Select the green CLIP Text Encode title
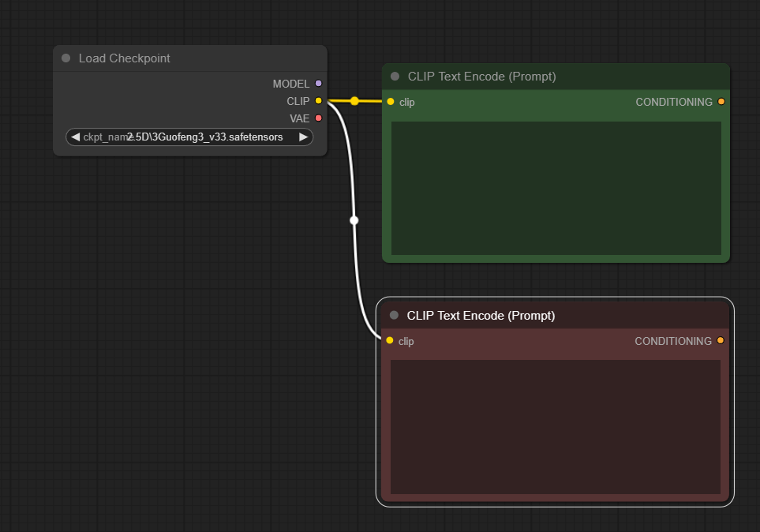The image size is (760, 532). [481, 77]
